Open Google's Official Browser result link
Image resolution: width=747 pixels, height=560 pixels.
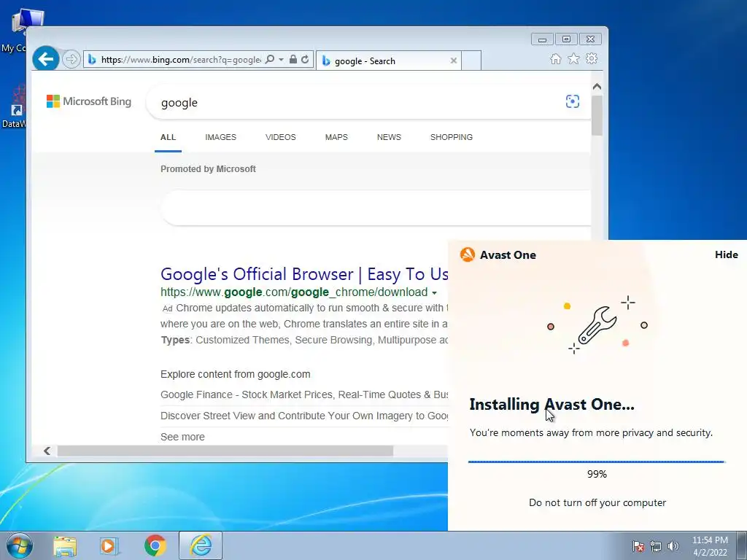[304, 274]
